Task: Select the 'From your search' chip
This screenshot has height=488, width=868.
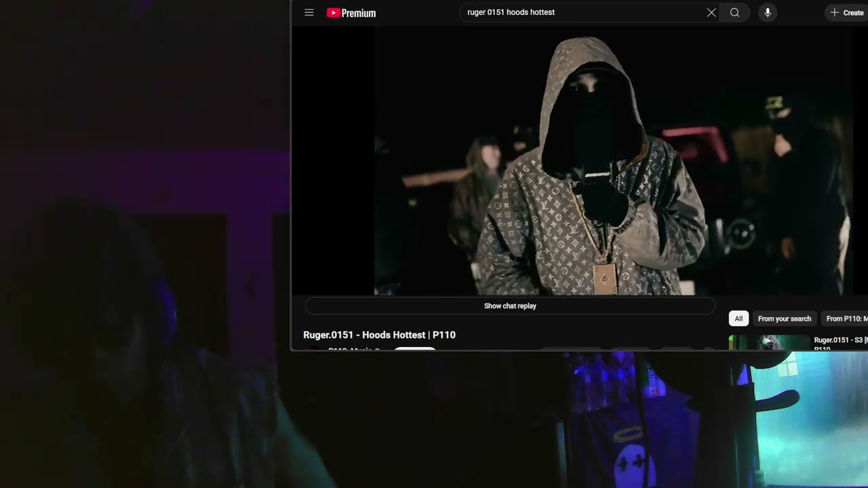Action: [x=785, y=319]
